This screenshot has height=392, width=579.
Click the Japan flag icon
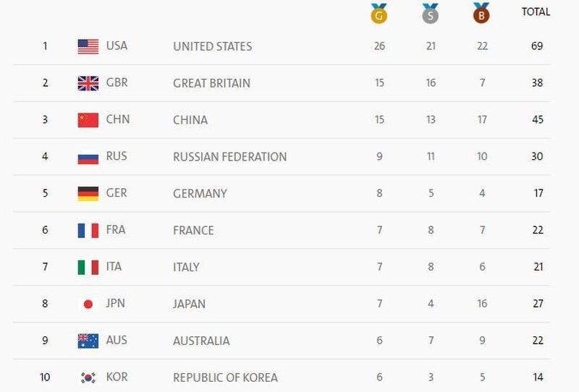[88, 304]
